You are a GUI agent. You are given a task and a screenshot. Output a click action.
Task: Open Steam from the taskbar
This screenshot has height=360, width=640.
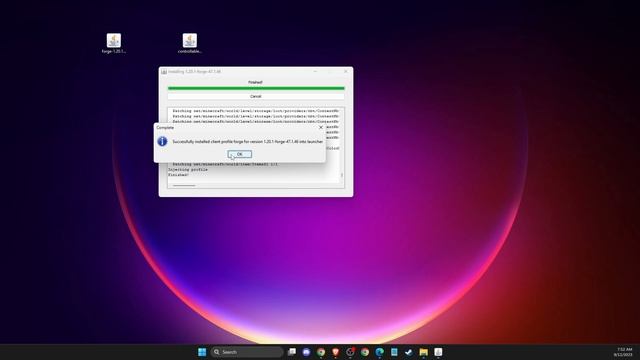pyautogui.click(x=409, y=352)
